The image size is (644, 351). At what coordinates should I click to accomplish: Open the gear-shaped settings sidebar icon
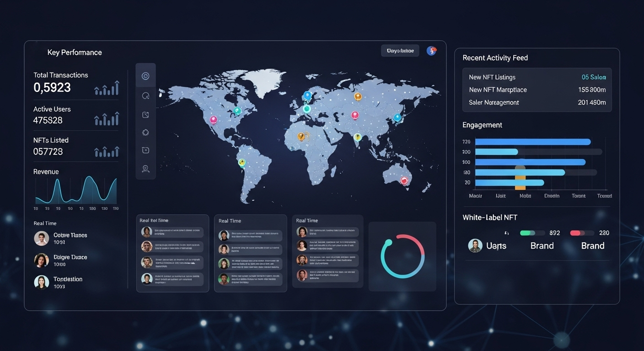coord(145,133)
